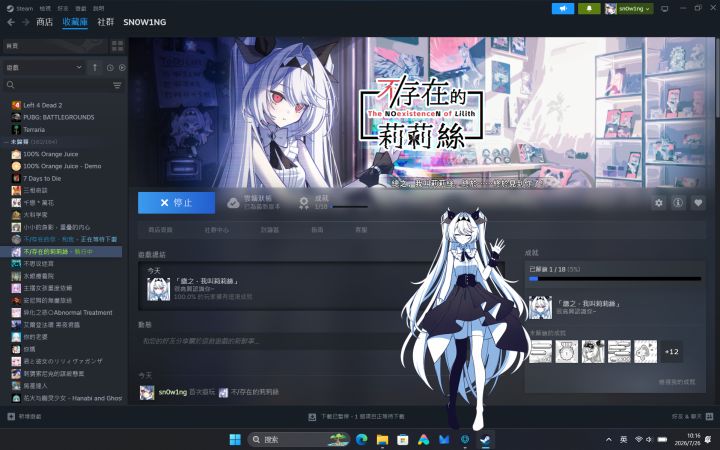Click the taskbar search box

point(298,439)
